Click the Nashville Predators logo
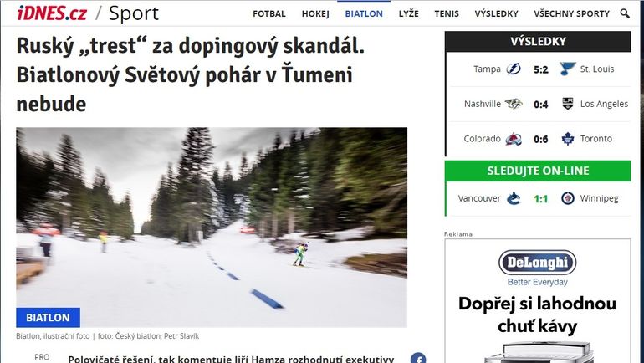The height and width of the screenshot is (363, 644). tap(514, 104)
